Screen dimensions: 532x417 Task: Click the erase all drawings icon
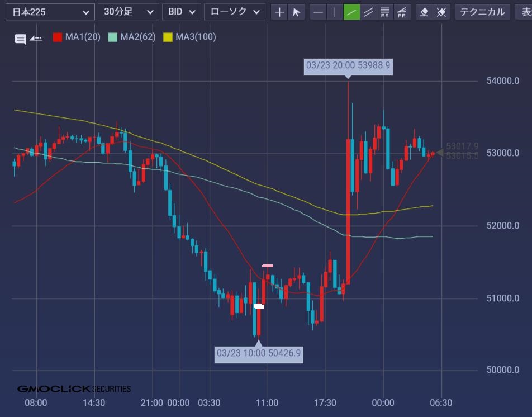441,12
